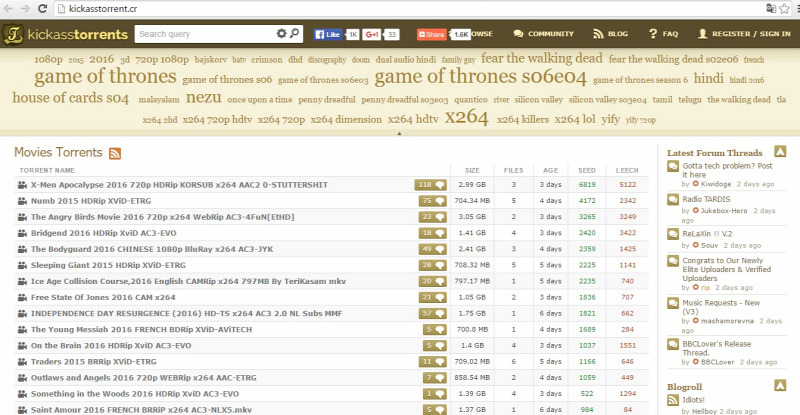Focus the Search query field

click(x=205, y=34)
